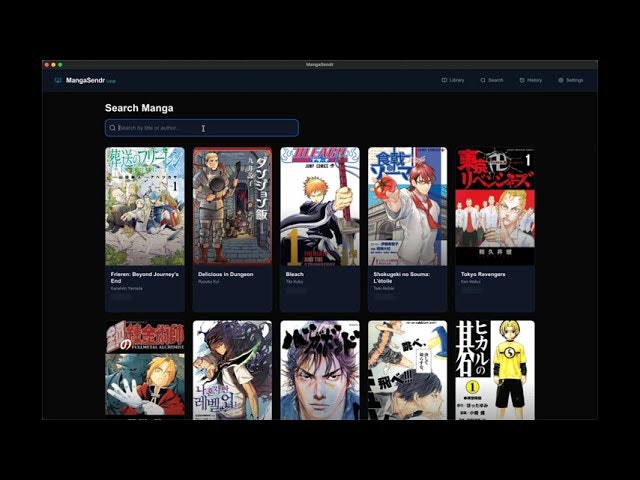Focus the Search by title or author field
The height and width of the screenshot is (480, 640).
point(202,128)
